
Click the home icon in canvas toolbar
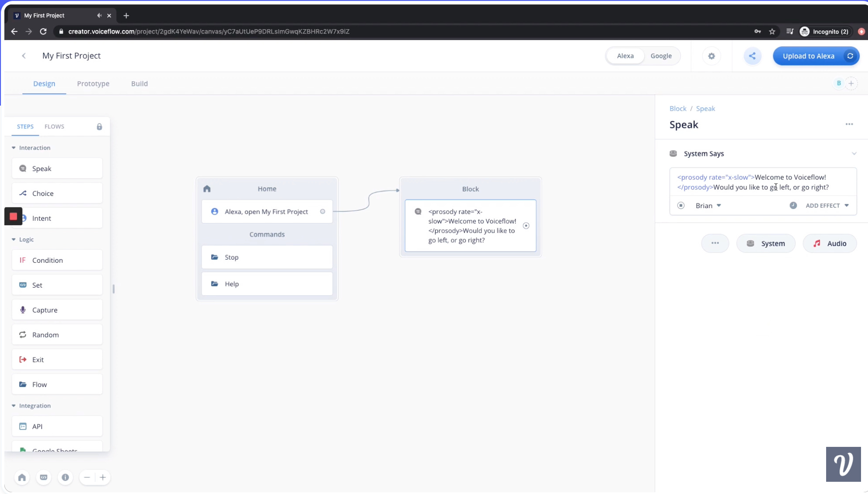(22, 477)
